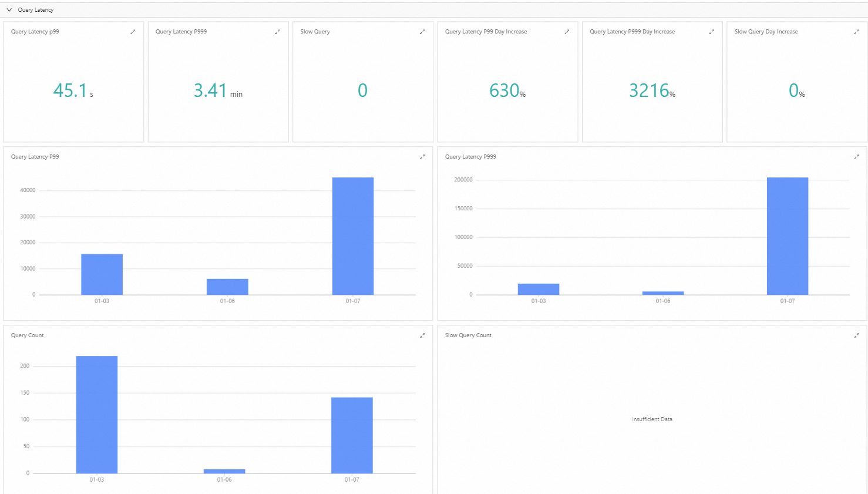Expand the Query Latency P999 bar chart

pos(856,157)
